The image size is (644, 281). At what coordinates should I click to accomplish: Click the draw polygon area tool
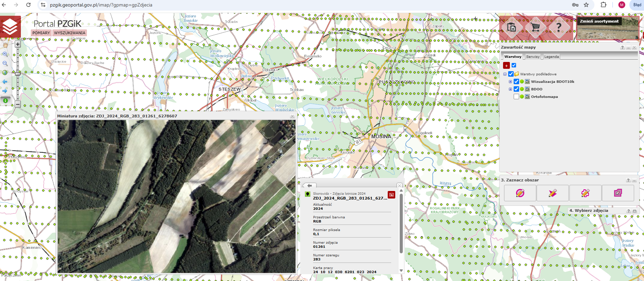553,193
